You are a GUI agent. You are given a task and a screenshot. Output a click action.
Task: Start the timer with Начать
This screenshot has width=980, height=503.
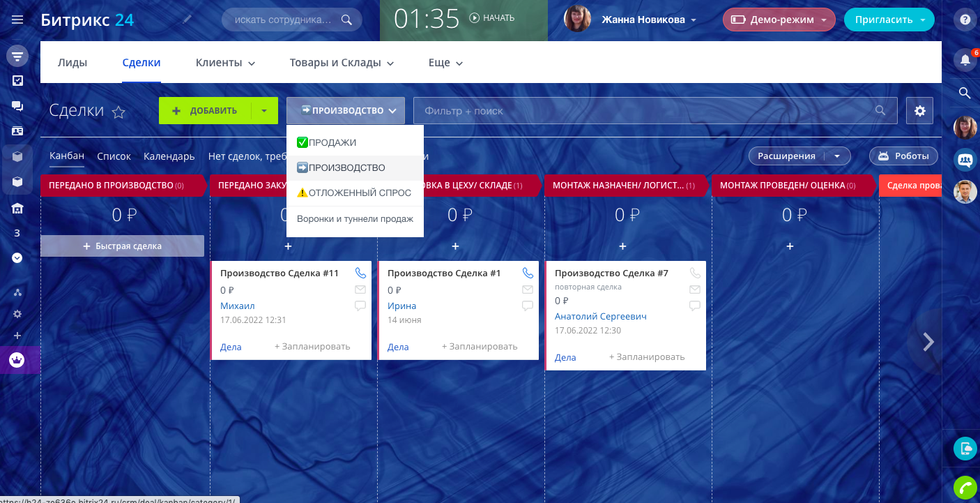point(492,18)
